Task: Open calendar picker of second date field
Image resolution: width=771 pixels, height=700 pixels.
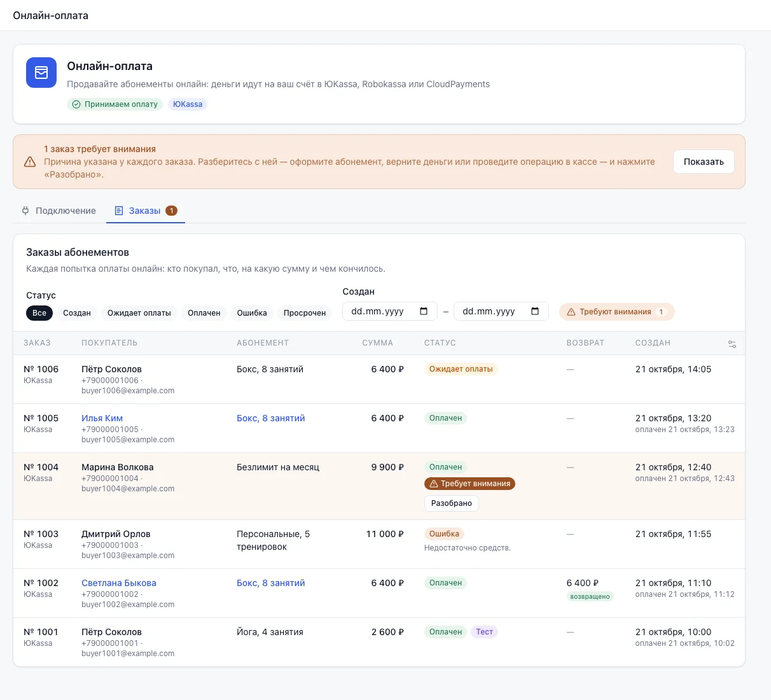Action: point(535,311)
